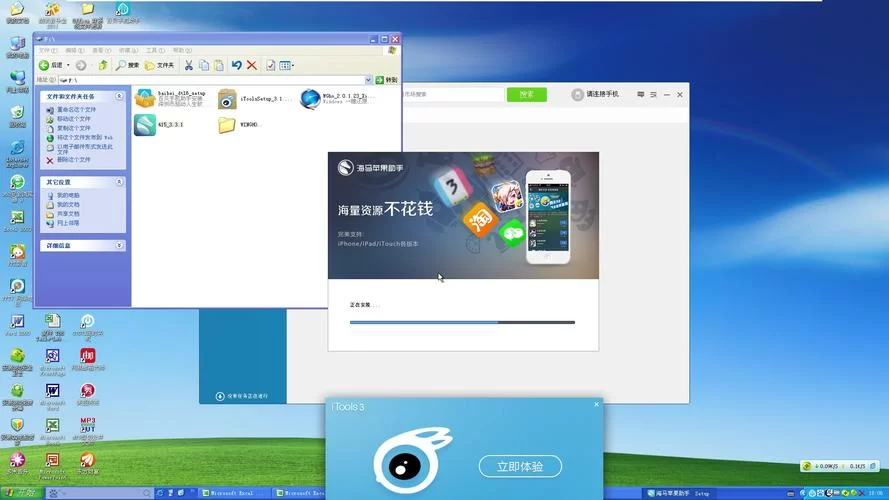Click the installation progress bar
This screenshot has width=889, height=500.
[x=462, y=322]
